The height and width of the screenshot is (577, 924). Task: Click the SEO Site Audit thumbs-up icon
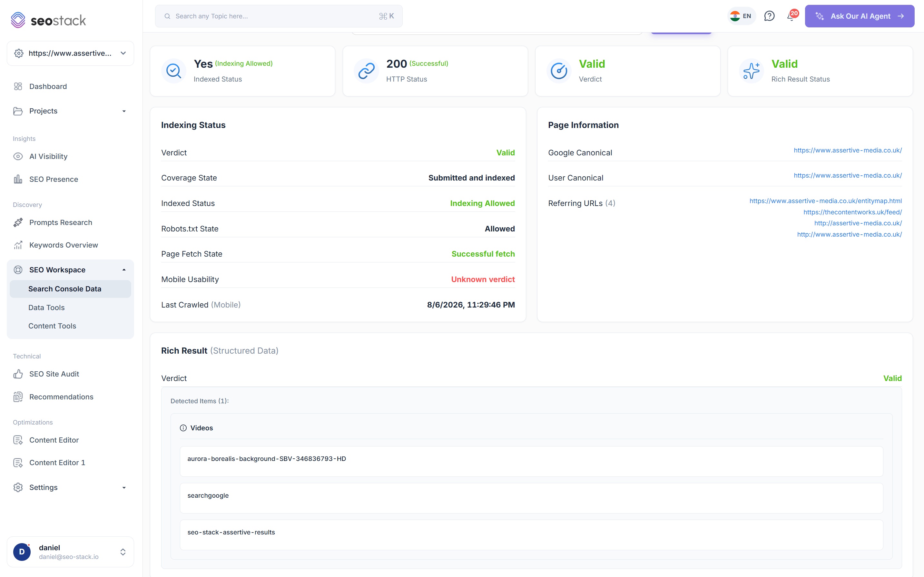pos(18,374)
